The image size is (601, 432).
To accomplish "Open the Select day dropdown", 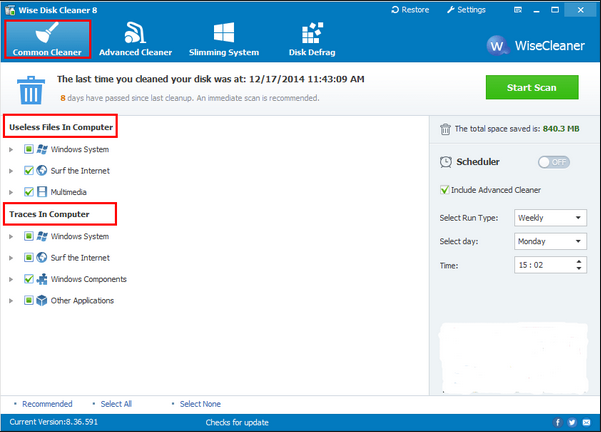I will point(550,241).
